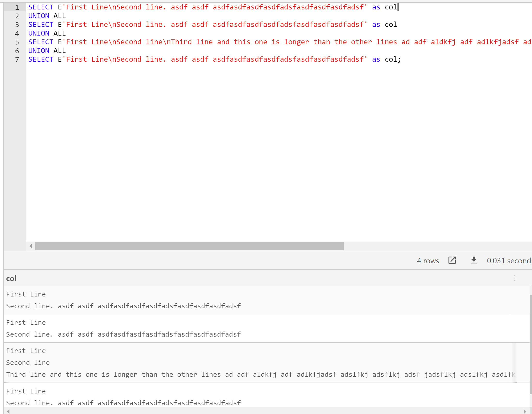Open query results in a new tab
Screen dimensions: 532x414
(452, 260)
